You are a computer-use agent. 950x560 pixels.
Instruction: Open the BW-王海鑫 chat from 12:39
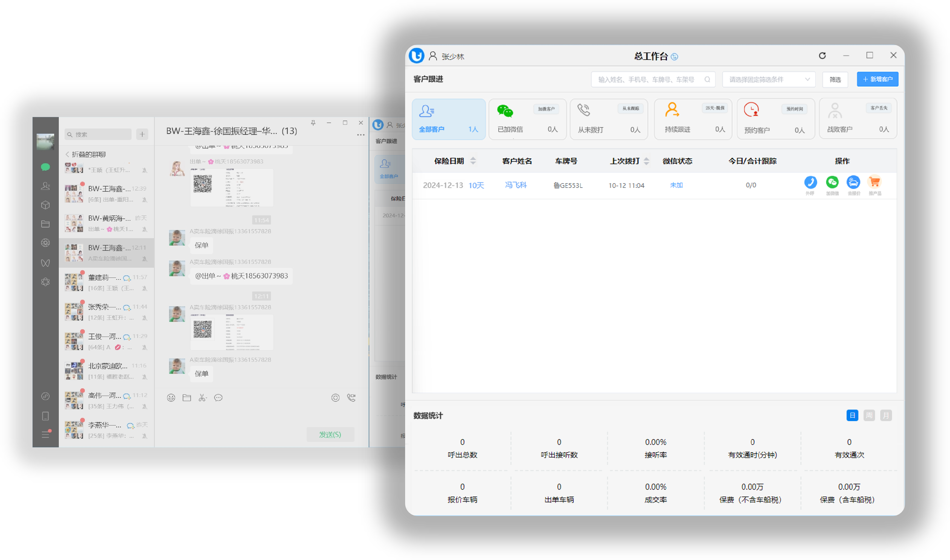click(106, 194)
